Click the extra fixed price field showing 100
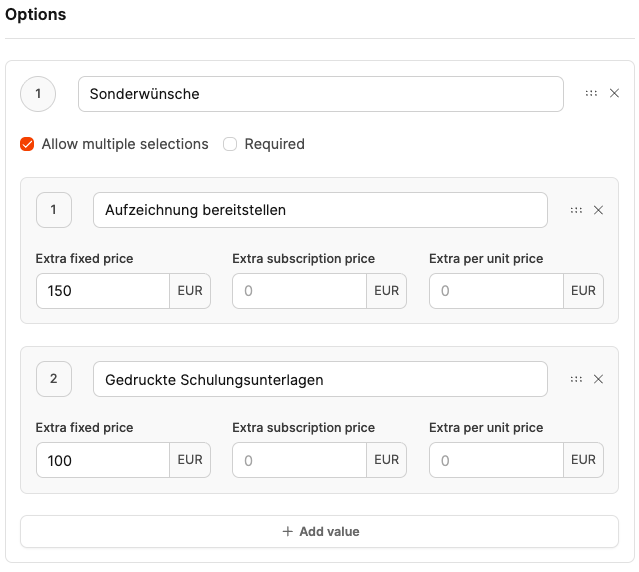 [x=102, y=460]
